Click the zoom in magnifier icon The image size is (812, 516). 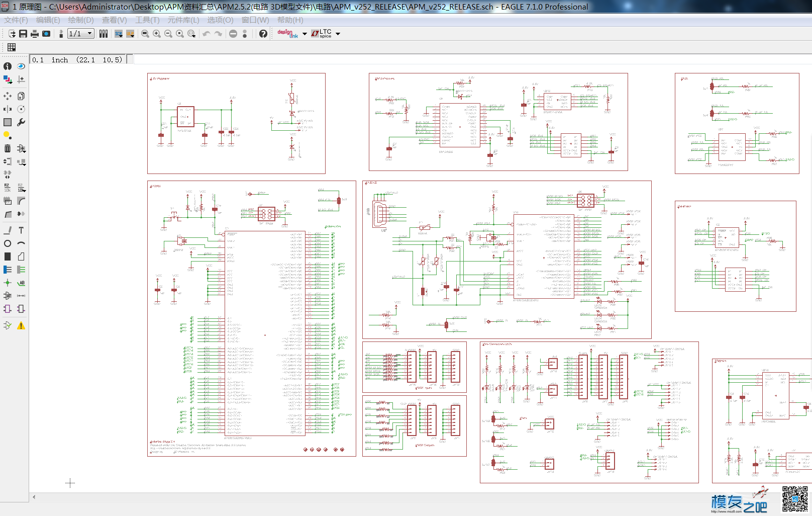click(157, 34)
